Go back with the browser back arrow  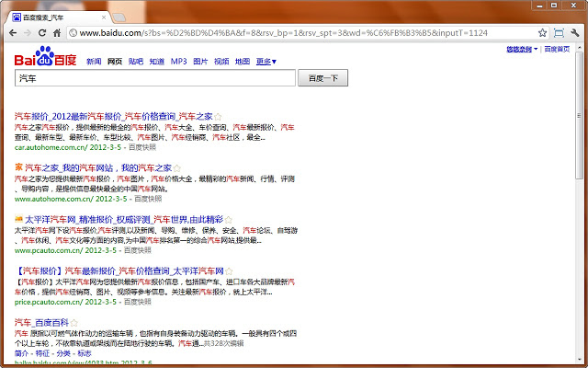(13, 33)
